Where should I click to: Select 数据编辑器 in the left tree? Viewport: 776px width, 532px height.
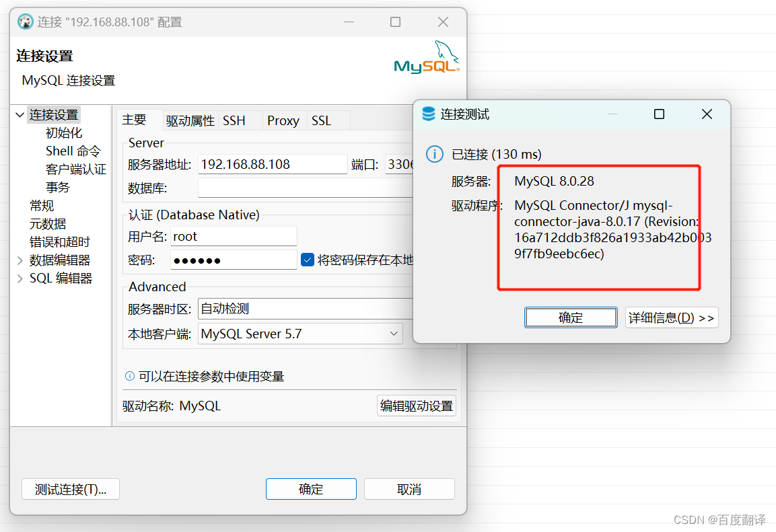pyautogui.click(x=59, y=260)
